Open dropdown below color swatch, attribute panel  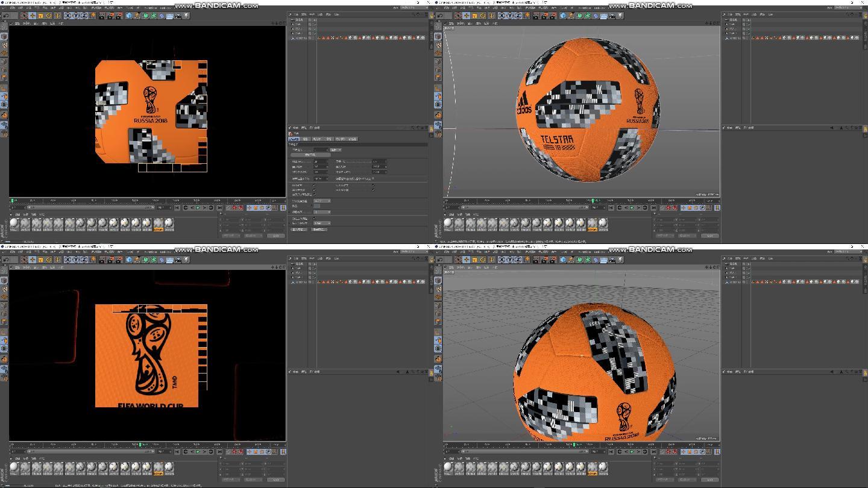tap(322, 212)
